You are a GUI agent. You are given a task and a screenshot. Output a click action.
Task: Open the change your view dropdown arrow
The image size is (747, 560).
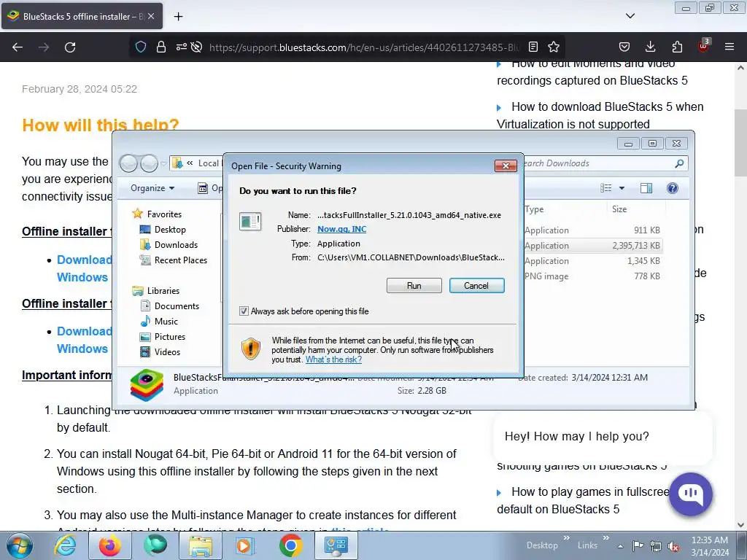click(x=622, y=188)
